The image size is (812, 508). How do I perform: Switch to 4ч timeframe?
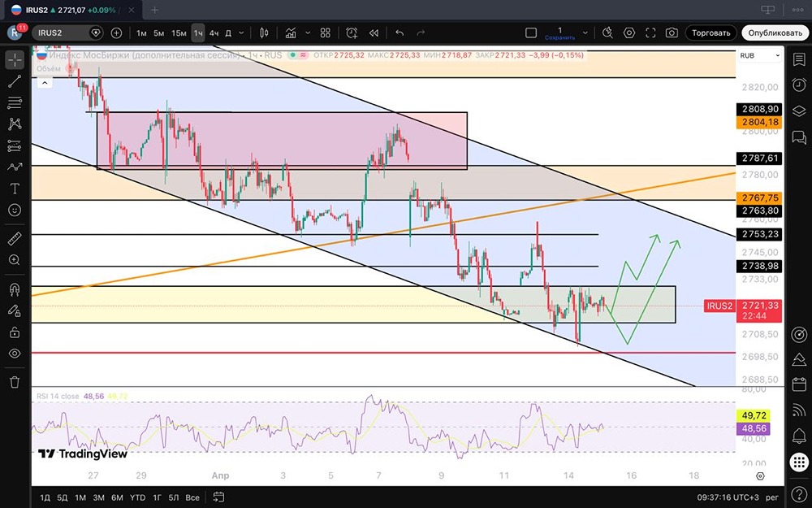(214, 33)
